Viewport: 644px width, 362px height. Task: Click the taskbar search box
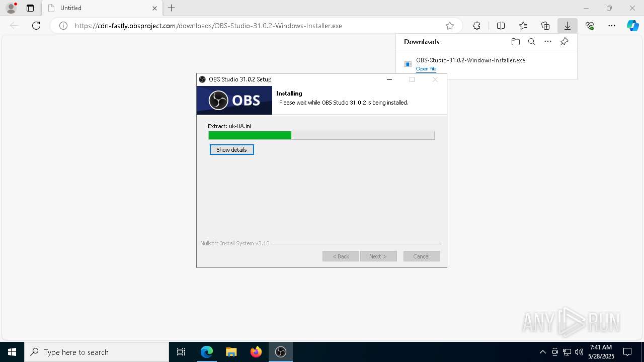point(97,352)
